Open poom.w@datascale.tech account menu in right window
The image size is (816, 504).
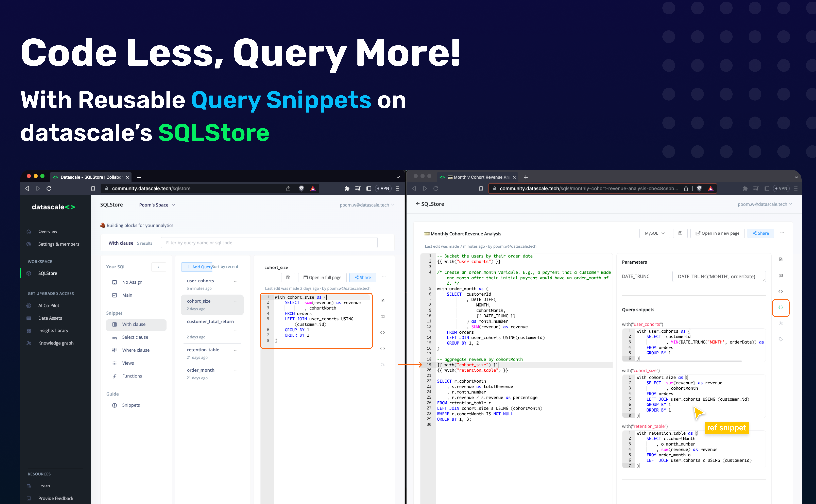[765, 204]
